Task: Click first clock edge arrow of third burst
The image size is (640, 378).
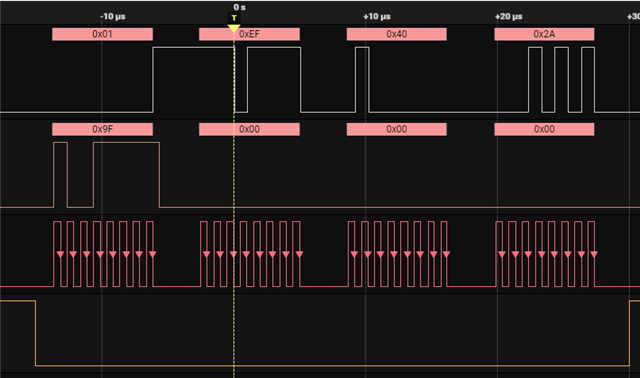Action: (x=354, y=255)
